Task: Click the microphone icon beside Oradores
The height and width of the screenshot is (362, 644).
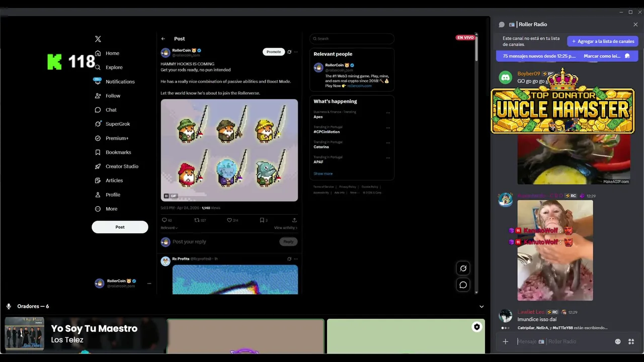Action: click(9, 306)
